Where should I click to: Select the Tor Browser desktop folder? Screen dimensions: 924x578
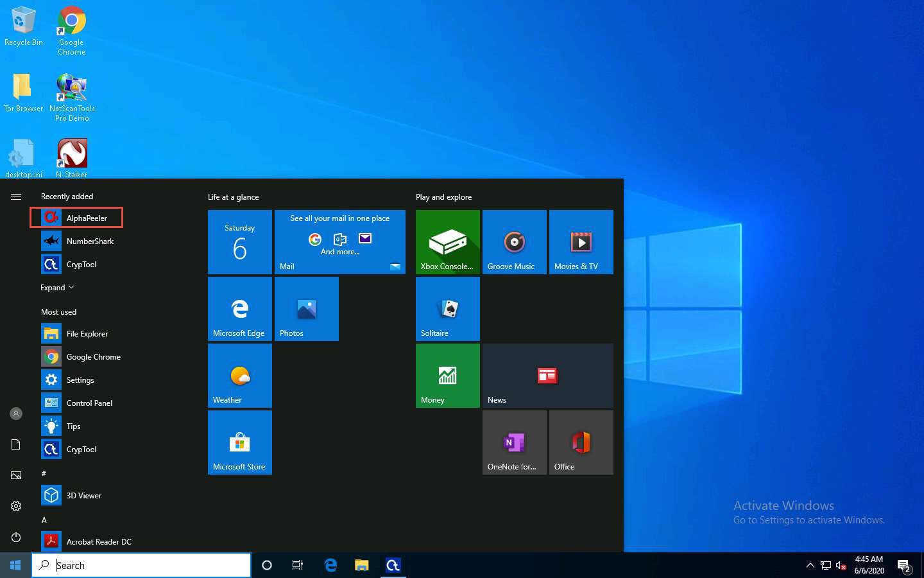pyautogui.click(x=23, y=92)
